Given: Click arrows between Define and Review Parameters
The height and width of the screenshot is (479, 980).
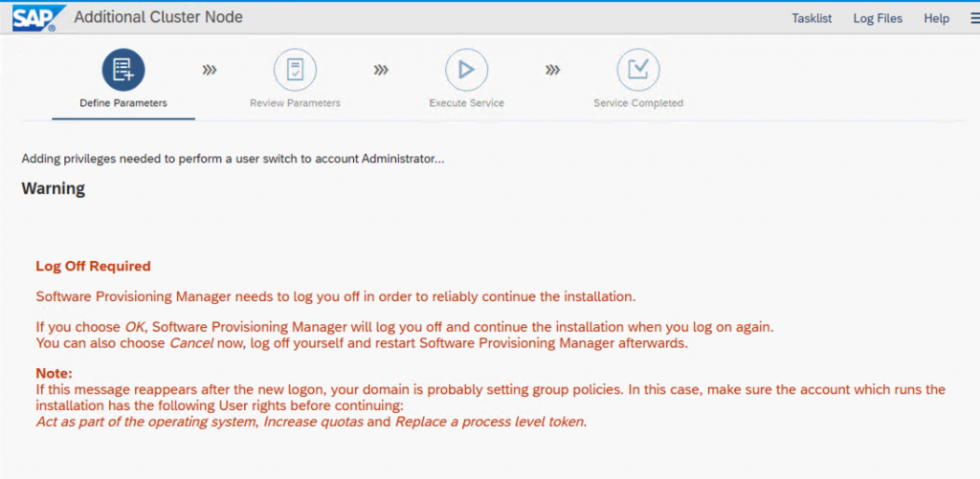Looking at the screenshot, I should tap(210, 70).
